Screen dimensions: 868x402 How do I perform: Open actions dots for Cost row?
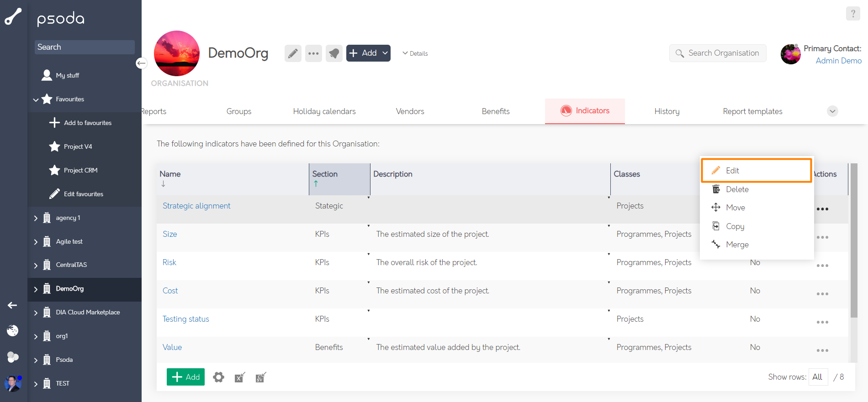[822, 294]
